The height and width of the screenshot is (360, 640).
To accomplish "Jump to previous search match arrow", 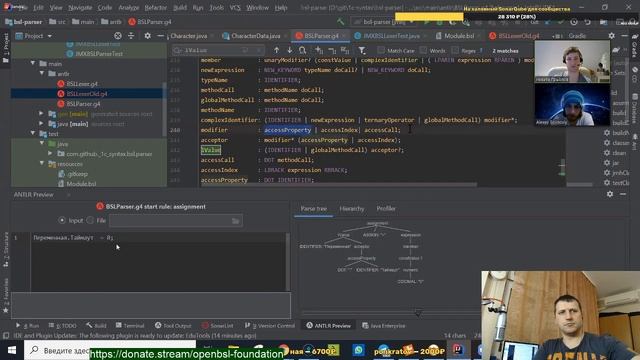I will coord(277,50).
